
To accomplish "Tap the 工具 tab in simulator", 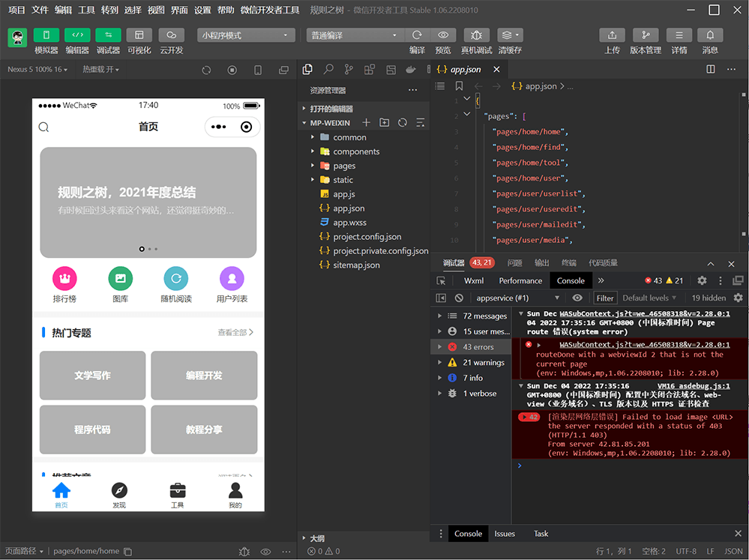I will pyautogui.click(x=177, y=495).
